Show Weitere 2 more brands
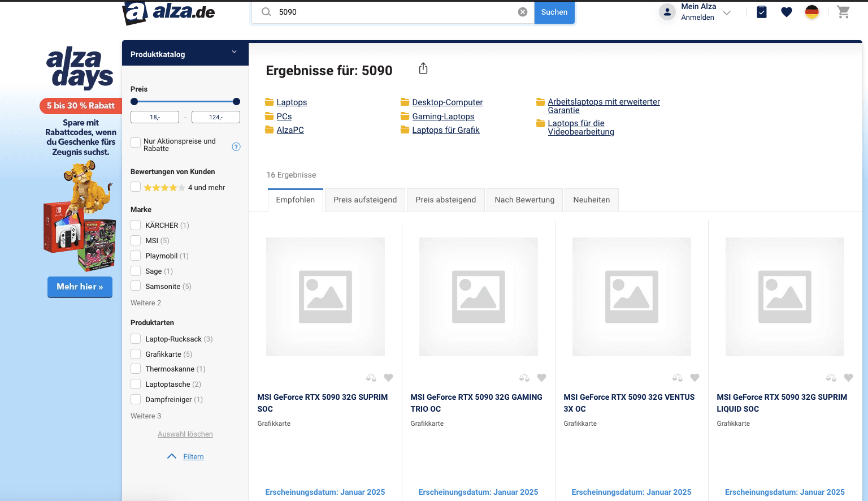Screen dimensions: 868x501 pyautogui.click(x=146, y=303)
